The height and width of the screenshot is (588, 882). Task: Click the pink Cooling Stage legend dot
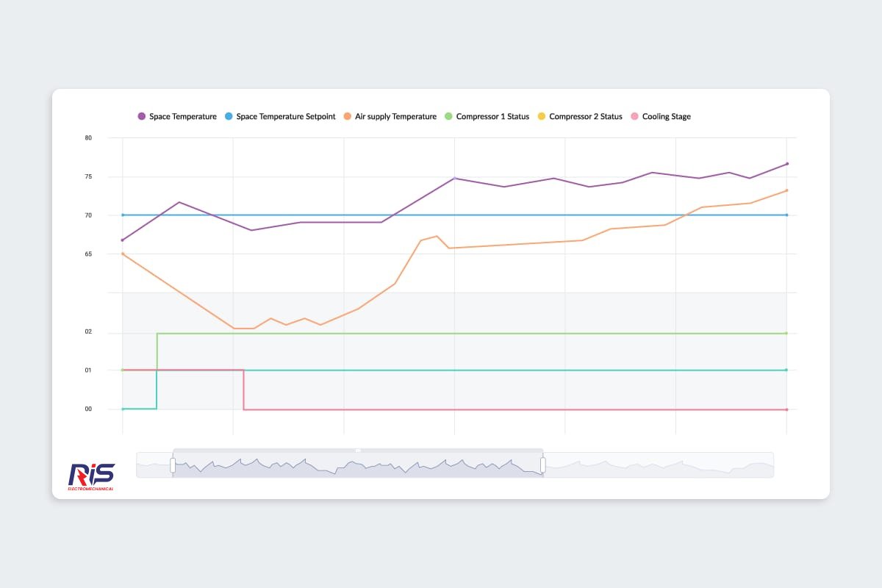pyautogui.click(x=635, y=117)
